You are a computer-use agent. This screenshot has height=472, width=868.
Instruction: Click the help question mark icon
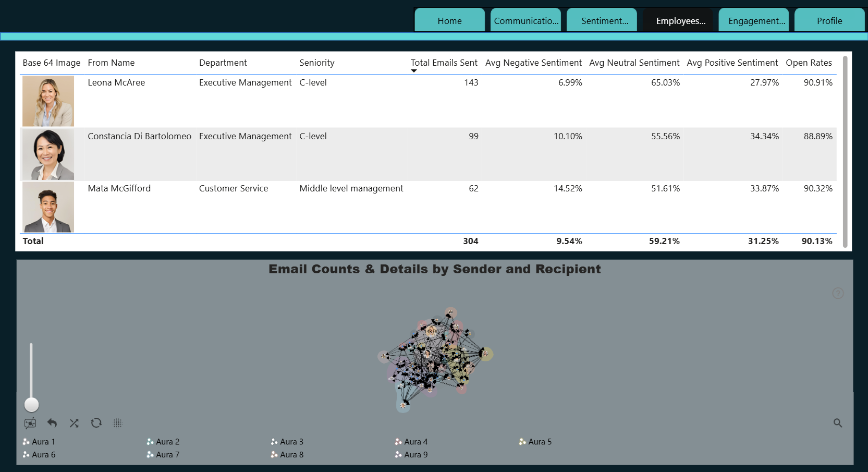point(838,293)
